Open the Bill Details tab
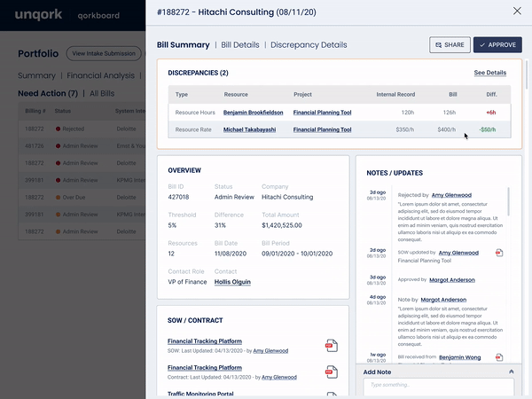 click(x=240, y=45)
